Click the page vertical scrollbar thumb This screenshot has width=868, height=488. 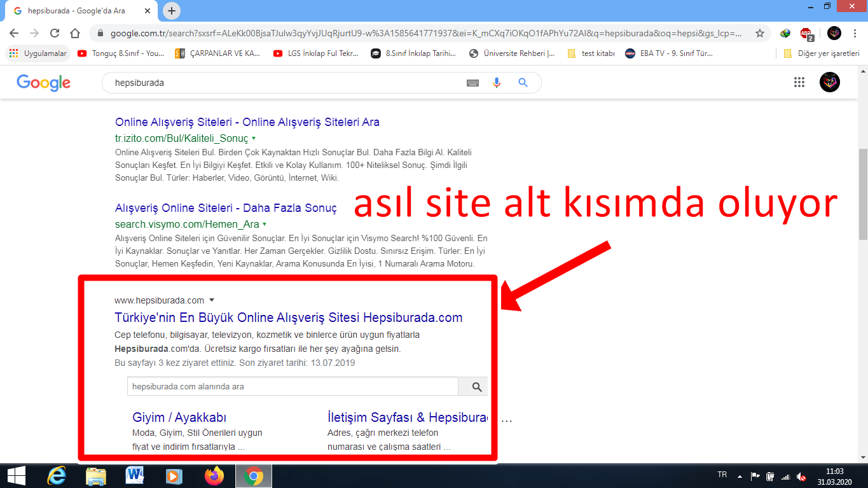[863, 193]
